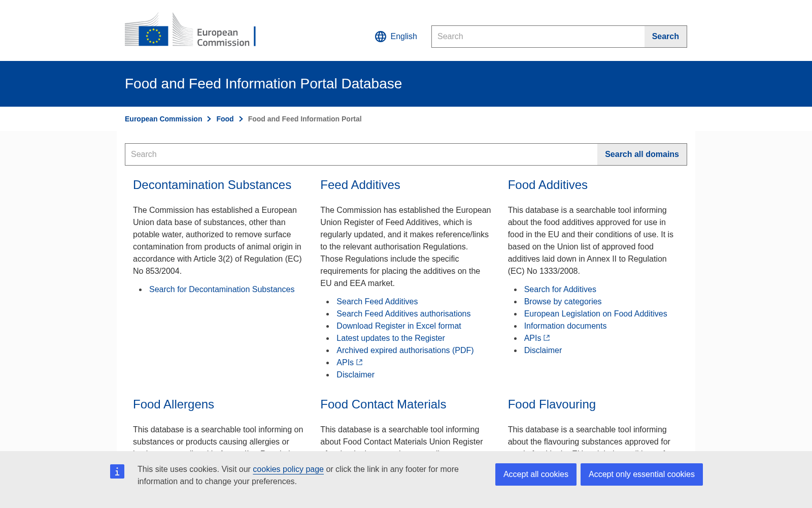This screenshot has width=812, height=508.
Task: Open Search for Decontamination Substances link
Action: tap(222, 290)
